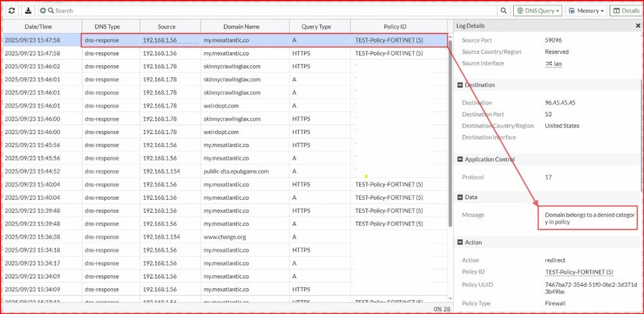This screenshot has height=314, width=644.
Task: Click the United States destination country value
Action: click(x=562, y=126)
